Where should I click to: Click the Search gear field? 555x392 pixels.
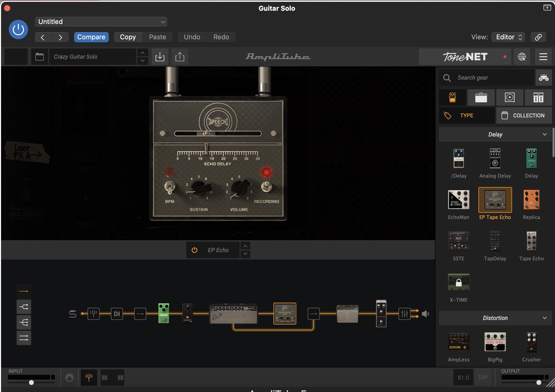pos(486,78)
